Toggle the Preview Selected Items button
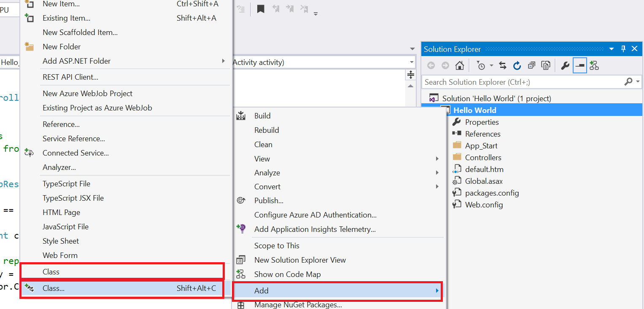644x309 pixels. 580,66
